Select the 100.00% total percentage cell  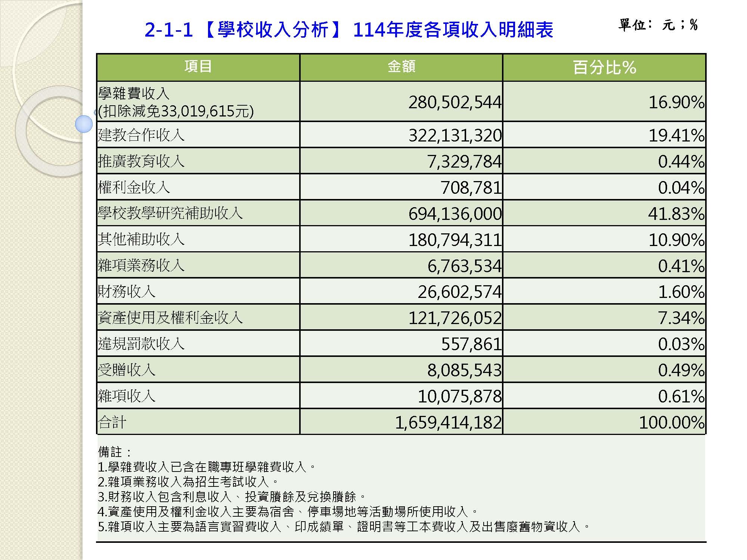[604, 422]
